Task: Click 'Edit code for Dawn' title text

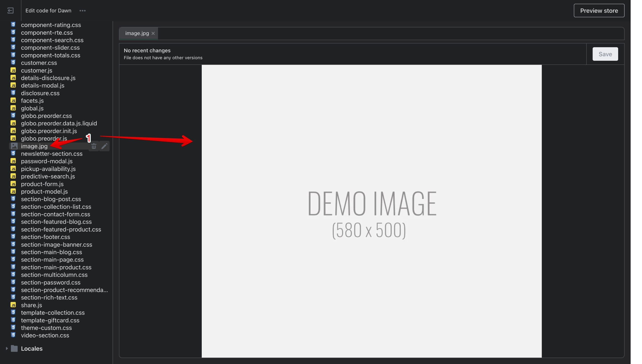Action: [x=48, y=10]
